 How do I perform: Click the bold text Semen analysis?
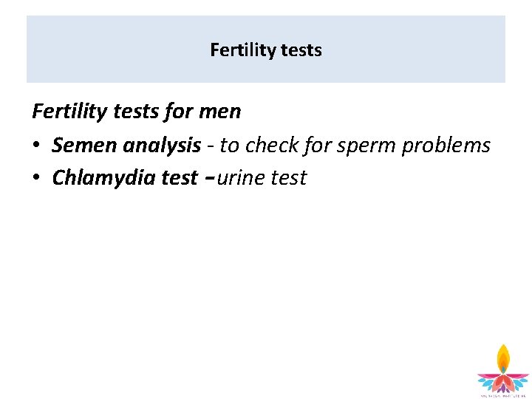coord(126,146)
